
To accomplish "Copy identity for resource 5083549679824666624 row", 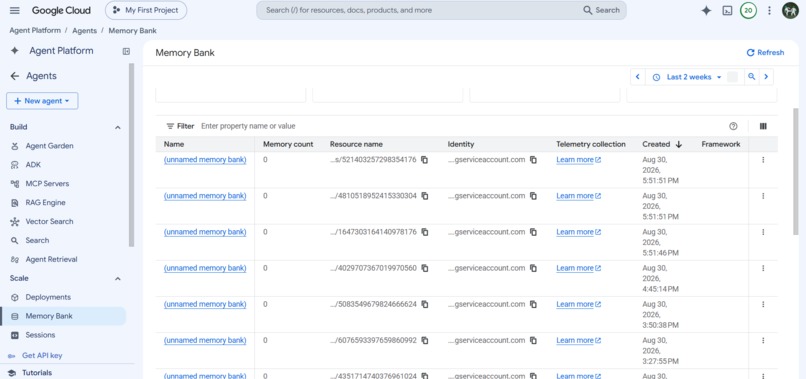I will [533, 304].
